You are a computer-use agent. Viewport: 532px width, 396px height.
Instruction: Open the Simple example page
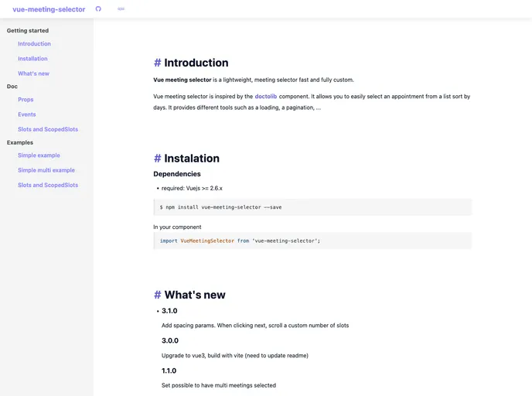pyautogui.click(x=39, y=155)
